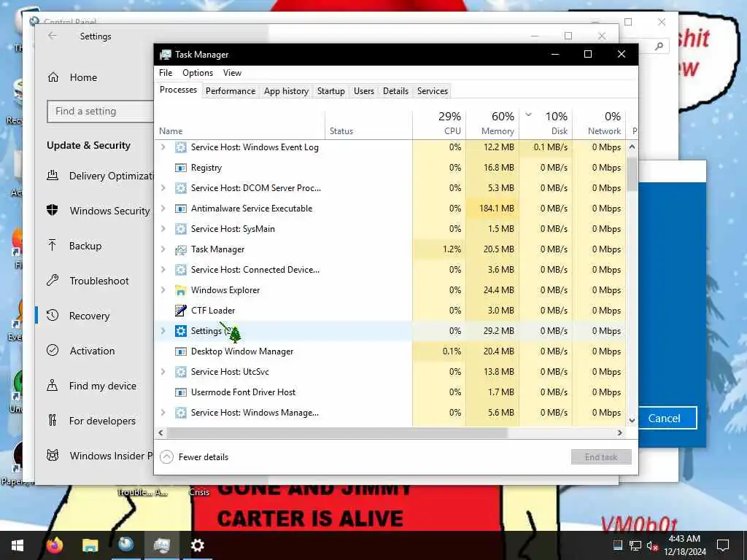Open the notification center icon
Viewport: 747px width, 560px height.
coord(723,545)
